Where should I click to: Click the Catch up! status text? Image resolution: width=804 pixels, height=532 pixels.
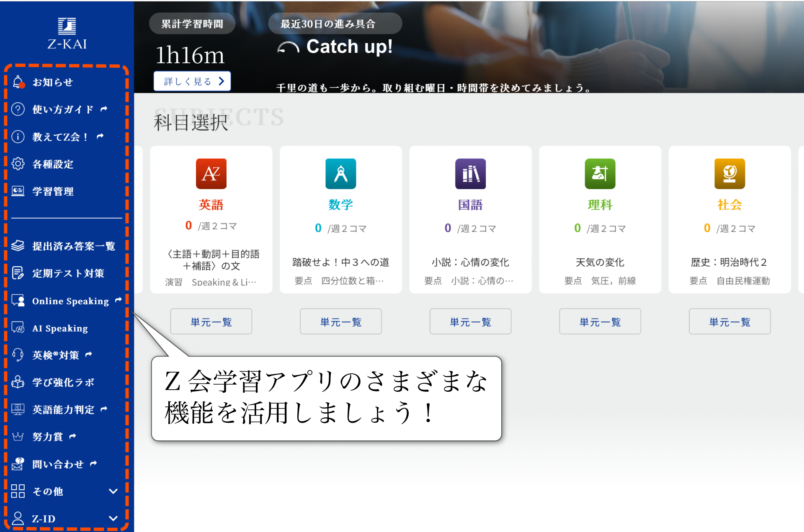(x=349, y=46)
